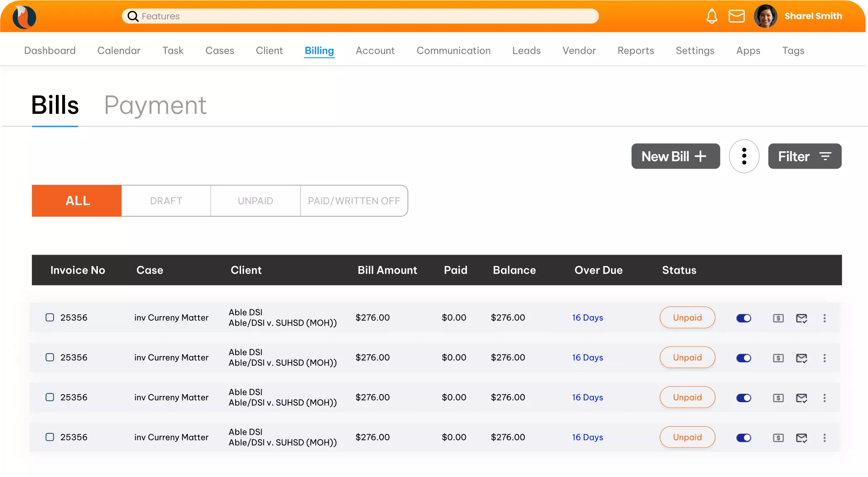868x477 pixels.
Task: Go to Dashboard in the navigation
Action: tap(50, 51)
